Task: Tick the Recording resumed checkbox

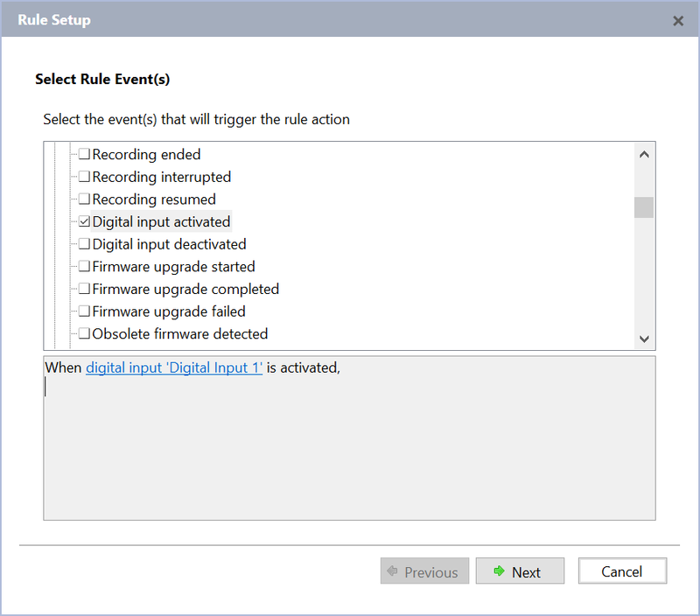Action: coord(85,199)
